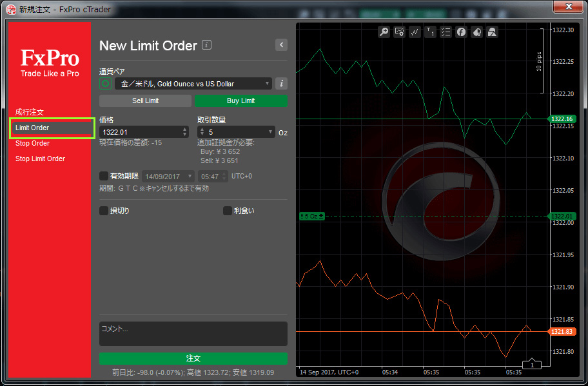This screenshot has height=386, width=588.
Task: Click info icon beside New Limit Order
Action: pyautogui.click(x=206, y=45)
